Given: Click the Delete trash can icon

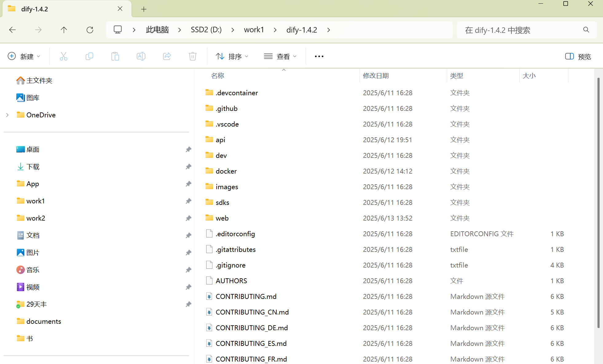Looking at the screenshot, I should click(192, 56).
